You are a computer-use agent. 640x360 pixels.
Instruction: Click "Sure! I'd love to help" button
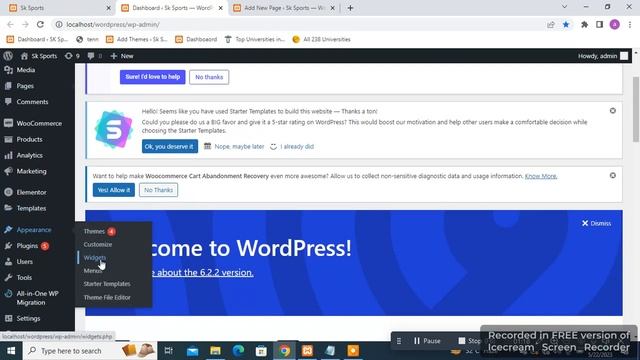(153, 77)
